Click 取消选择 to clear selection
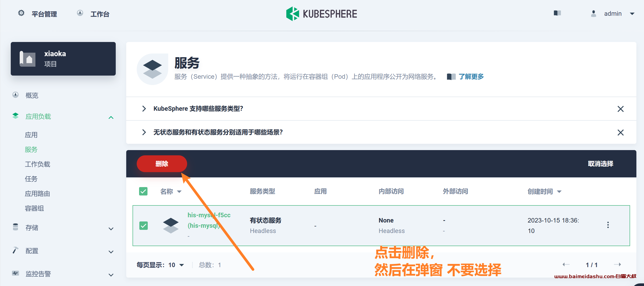 click(600, 164)
